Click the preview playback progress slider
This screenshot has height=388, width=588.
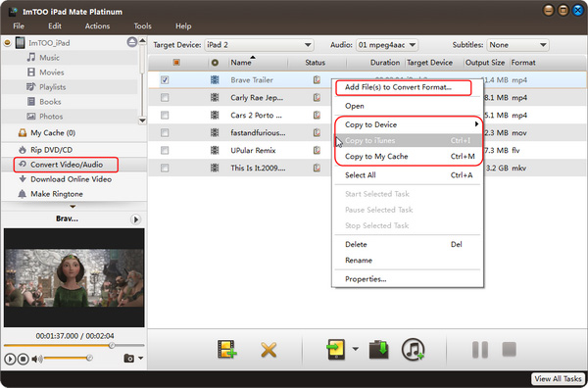73,345
